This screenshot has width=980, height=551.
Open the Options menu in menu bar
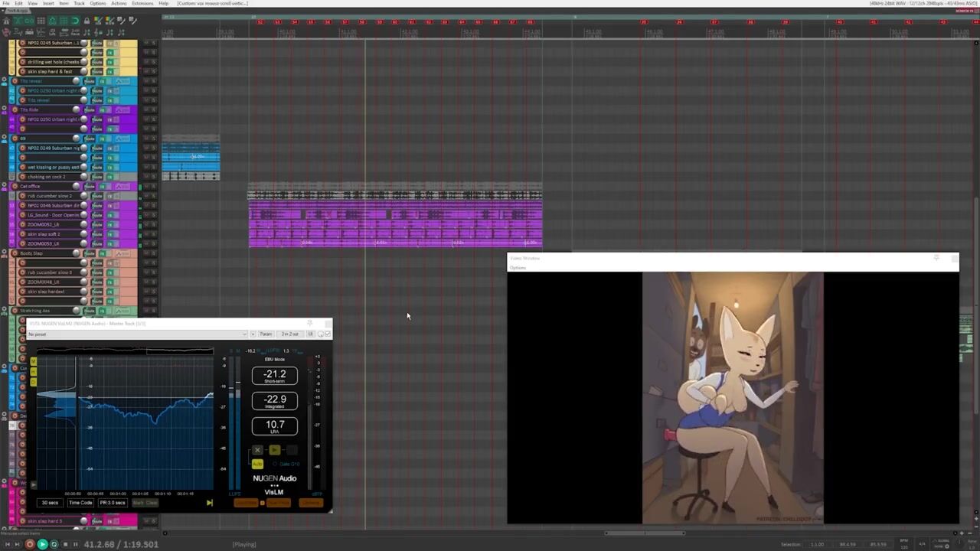98,4
